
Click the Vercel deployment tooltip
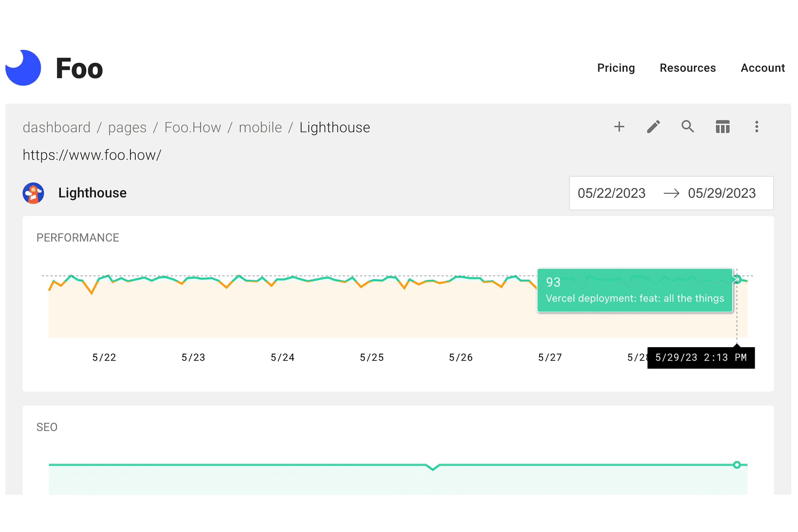tap(634, 291)
